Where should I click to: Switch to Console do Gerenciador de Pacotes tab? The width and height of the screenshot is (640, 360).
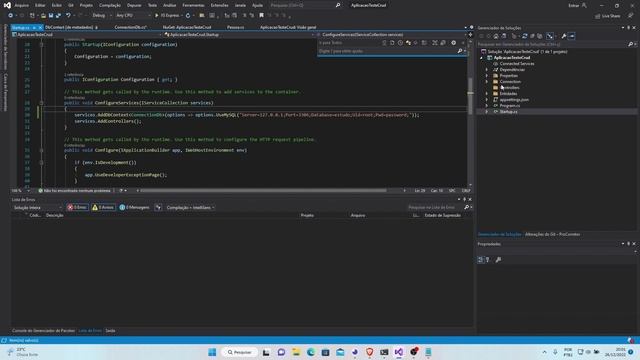click(x=43, y=331)
